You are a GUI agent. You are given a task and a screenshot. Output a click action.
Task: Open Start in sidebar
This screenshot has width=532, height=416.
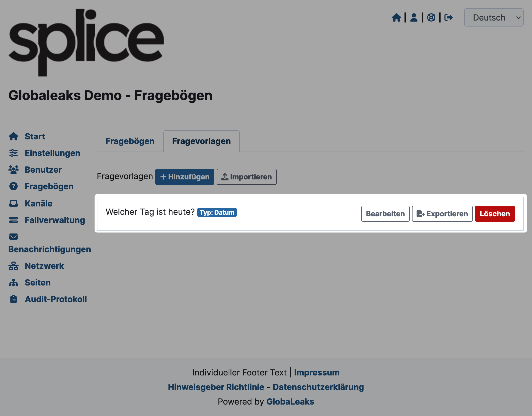(35, 136)
